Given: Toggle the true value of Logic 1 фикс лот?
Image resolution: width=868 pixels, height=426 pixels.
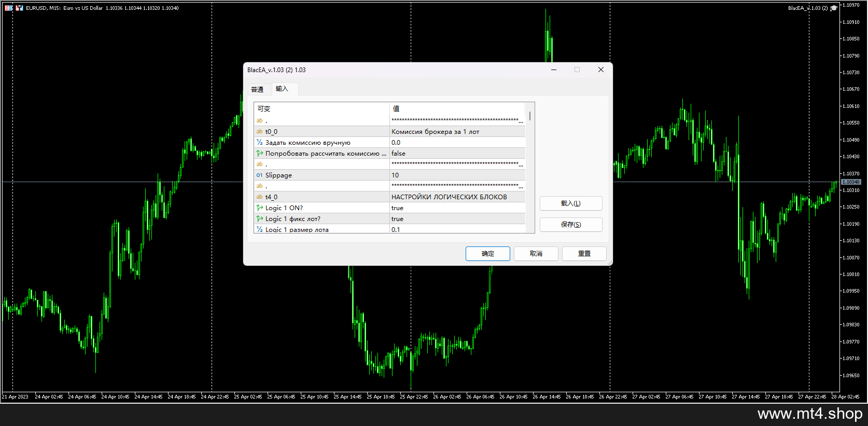Looking at the screenshot, I should pos(457,219).
